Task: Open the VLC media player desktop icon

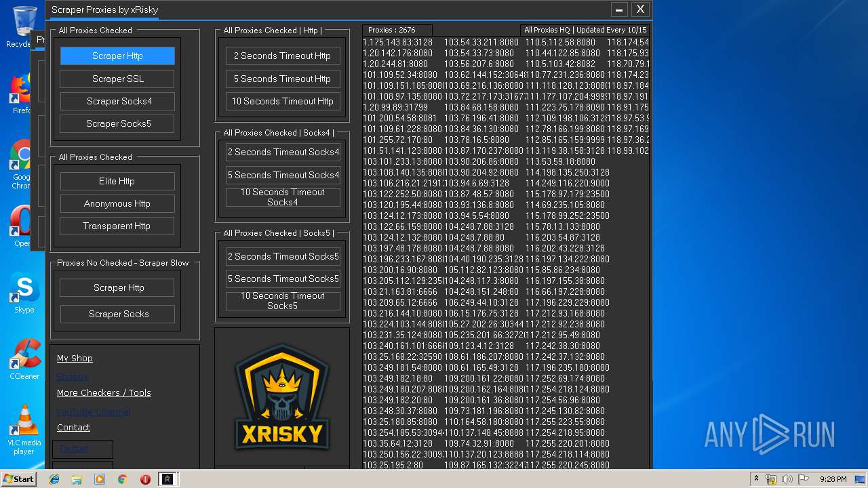Action: 24,429
